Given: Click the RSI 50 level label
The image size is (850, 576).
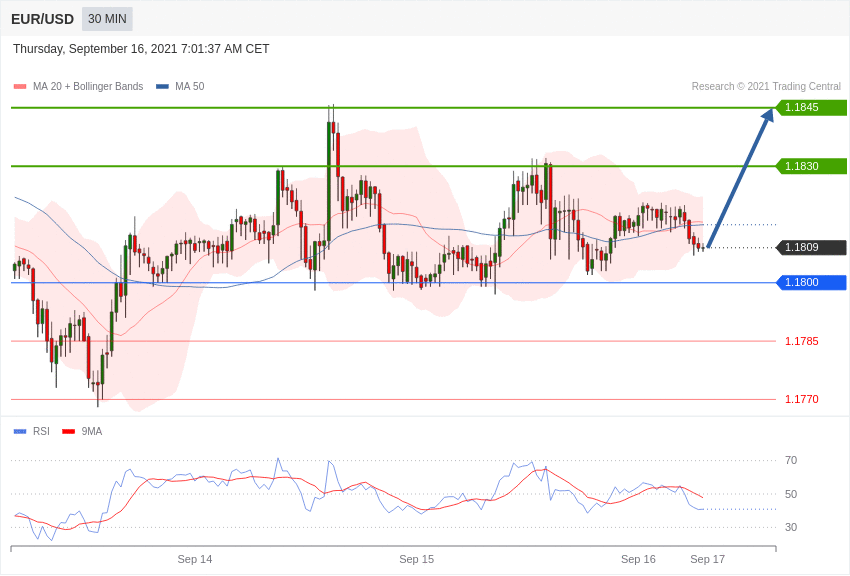Looking at the screenshot, I should point(791,494).
